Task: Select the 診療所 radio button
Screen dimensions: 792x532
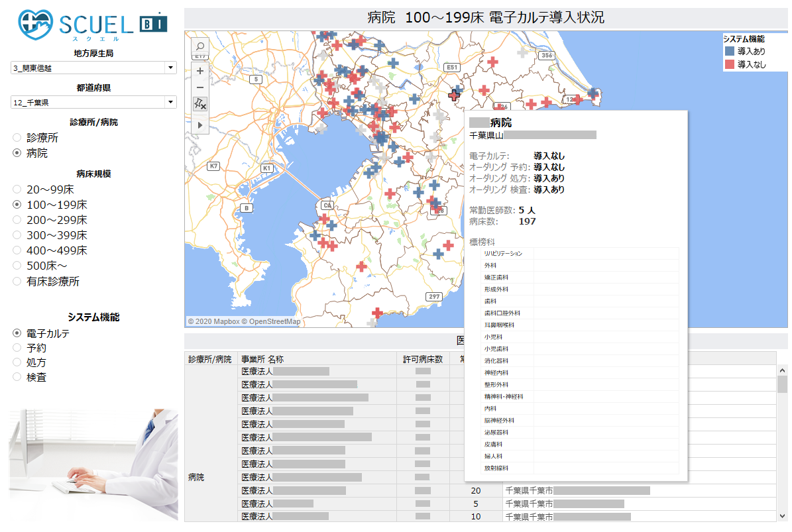Action: (x=17, y=138)
